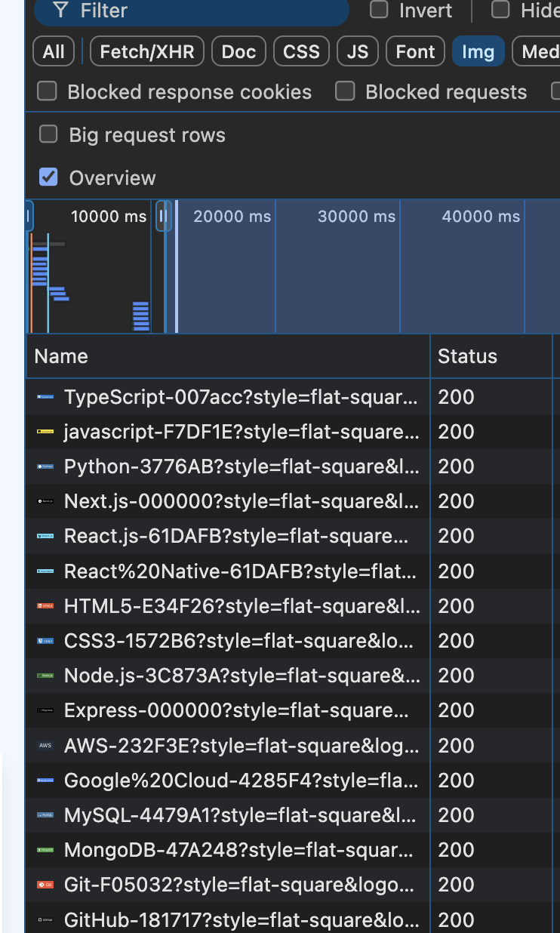560x933 pixels.
Task: Sort requests by Status column header
Action: [x=491, y=356]
